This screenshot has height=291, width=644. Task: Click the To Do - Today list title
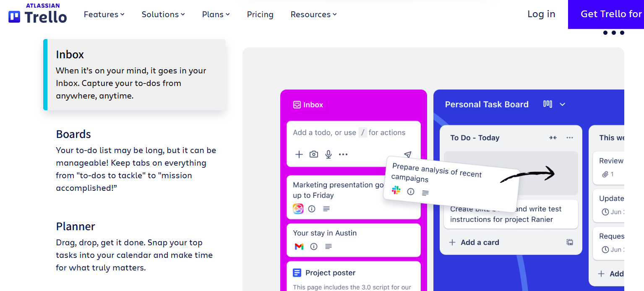pos(475,138)
